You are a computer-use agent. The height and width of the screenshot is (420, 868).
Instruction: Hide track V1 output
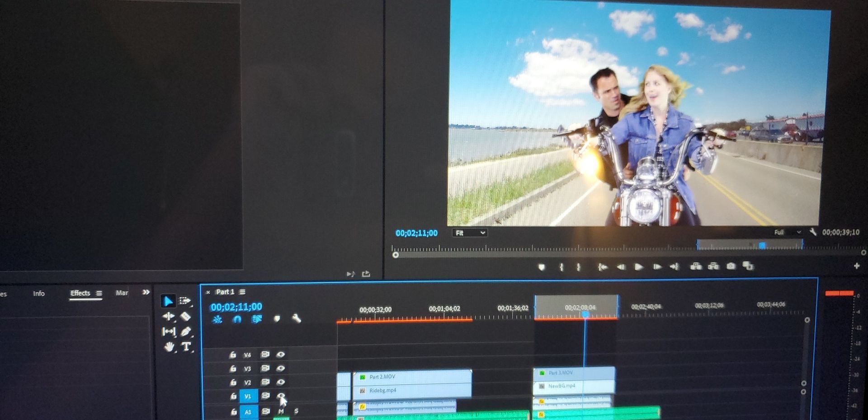coord(281,396)
